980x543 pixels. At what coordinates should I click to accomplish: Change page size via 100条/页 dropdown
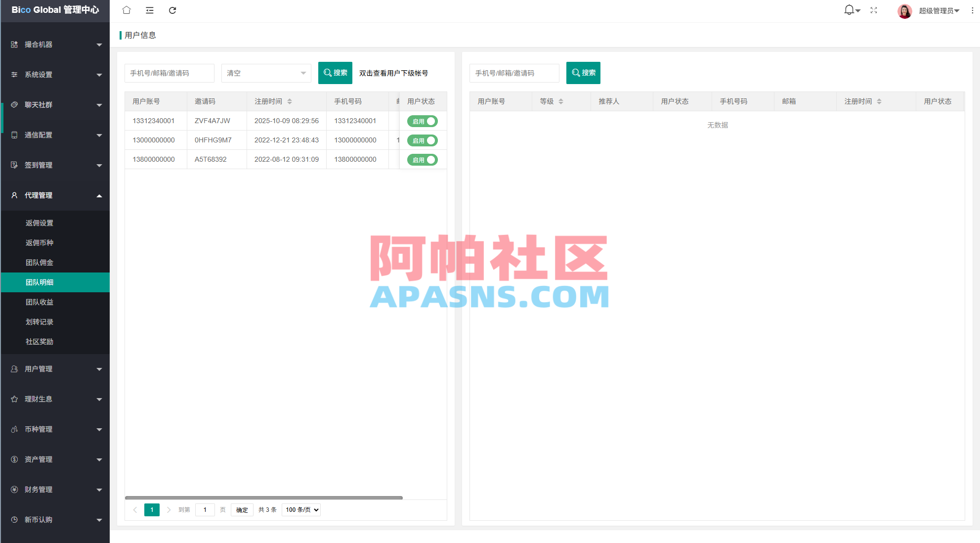[x=300, y=509]
